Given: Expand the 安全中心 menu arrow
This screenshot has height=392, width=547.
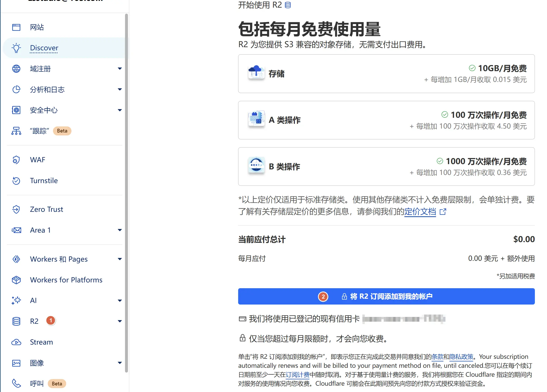Looking at the screenshot, I should (x=120, y=110).
